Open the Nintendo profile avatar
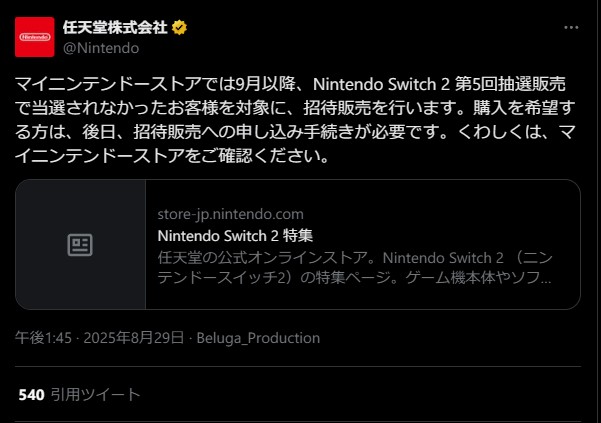The image size is (601, 423). point(35,37)
